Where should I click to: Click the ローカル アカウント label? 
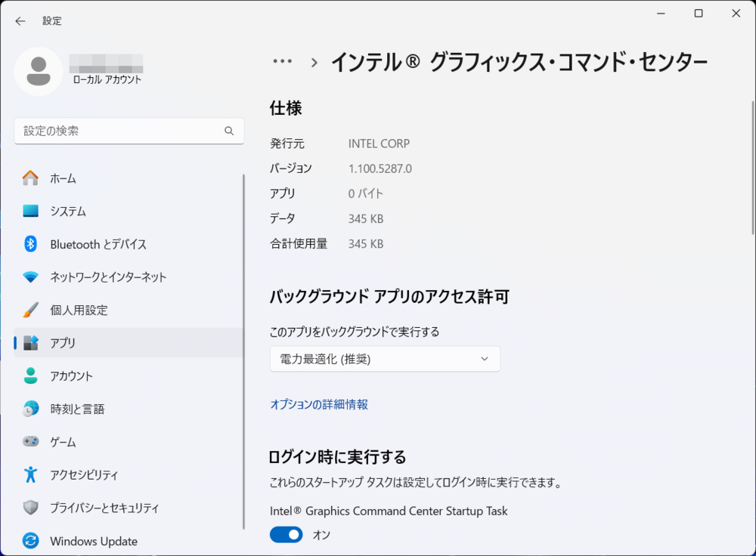(107, 80)
